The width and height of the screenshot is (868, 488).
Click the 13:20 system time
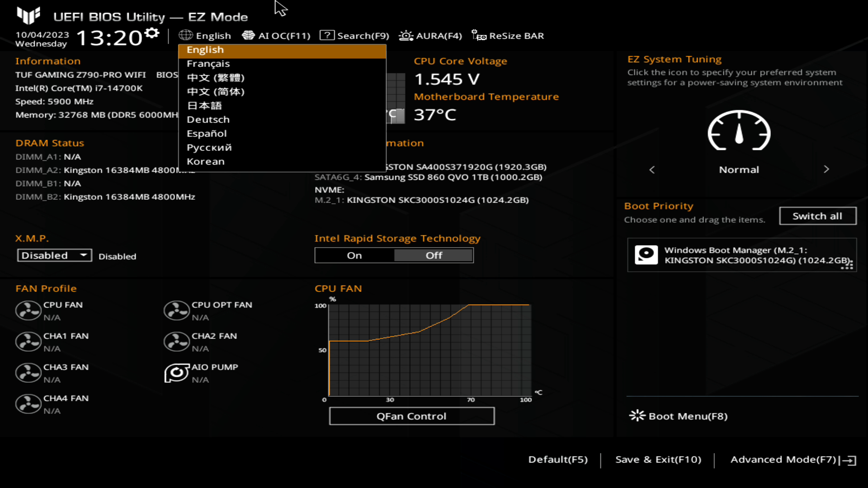coord(109,38)
